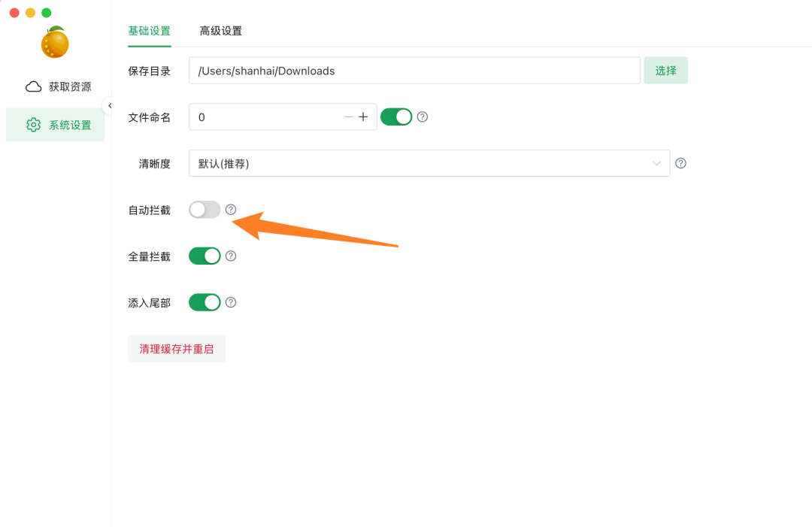Click the help icon beside 自动拦截
The height and width of the screenshot is (527, 812).
tap(231, 210)
